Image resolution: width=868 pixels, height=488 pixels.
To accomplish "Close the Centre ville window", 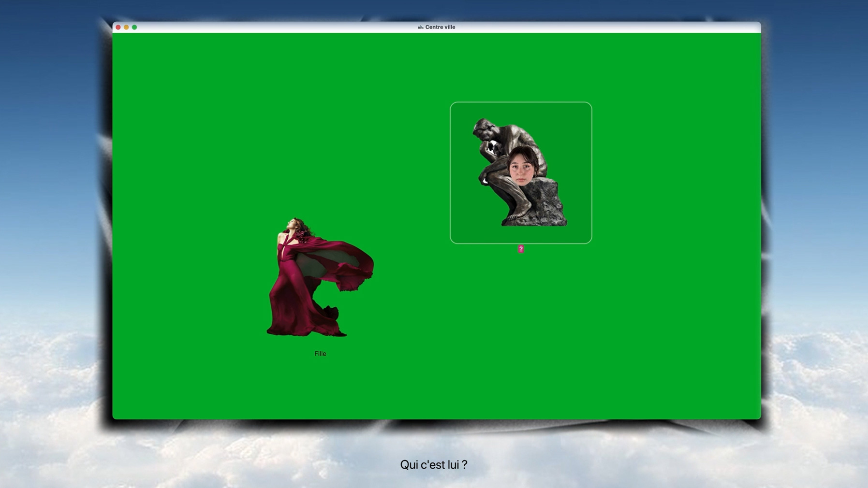I will (118, 27).
